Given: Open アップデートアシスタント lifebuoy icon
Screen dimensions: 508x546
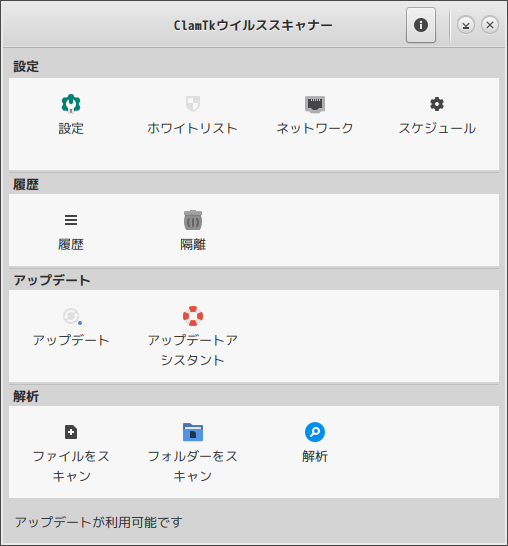Looking at the screenshot, I should pos(193,316).
